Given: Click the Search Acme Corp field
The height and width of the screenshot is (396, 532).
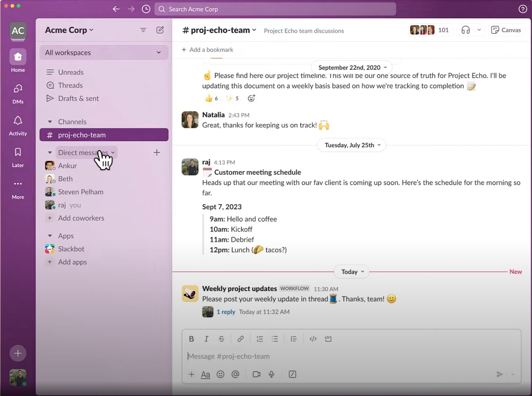Looking at the screenshot, I should (275, 9).
